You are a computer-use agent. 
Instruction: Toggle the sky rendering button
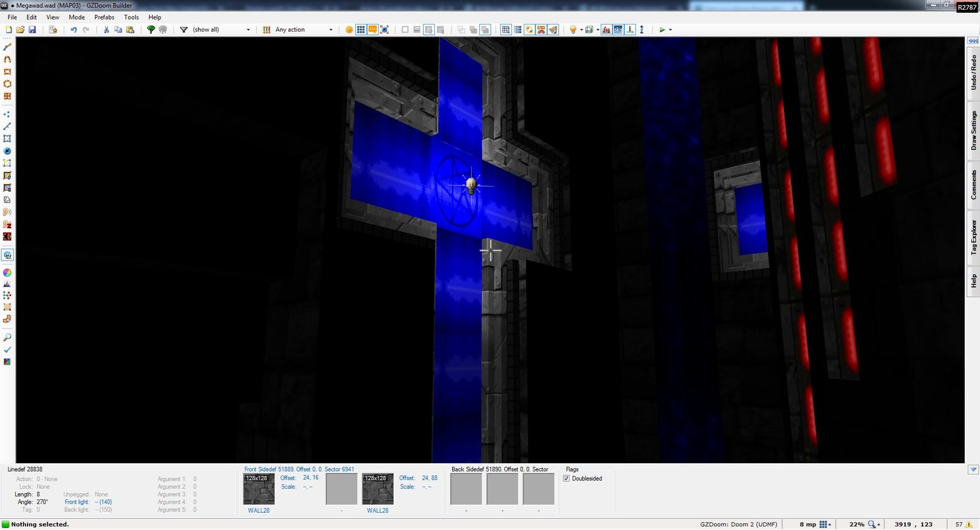click(618, 29)
